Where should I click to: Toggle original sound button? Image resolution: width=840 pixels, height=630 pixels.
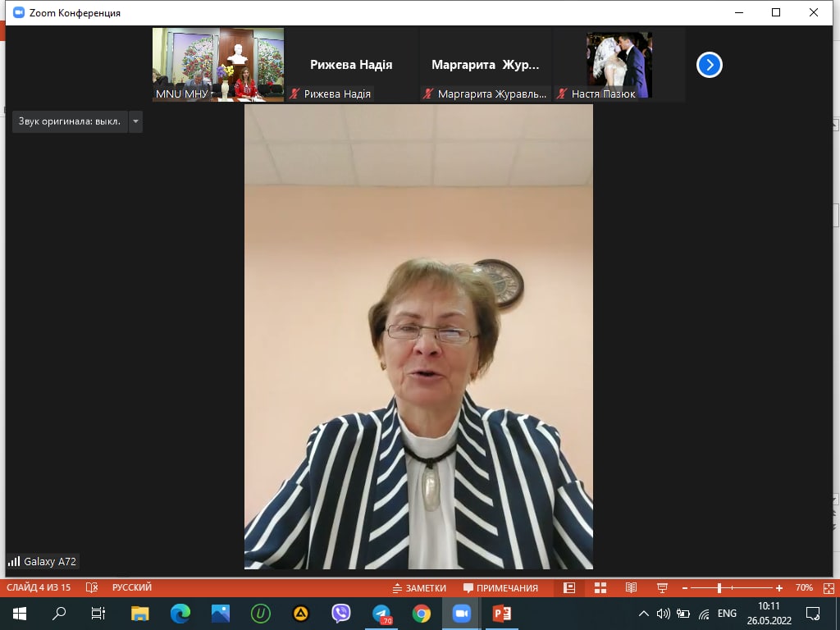70,121
